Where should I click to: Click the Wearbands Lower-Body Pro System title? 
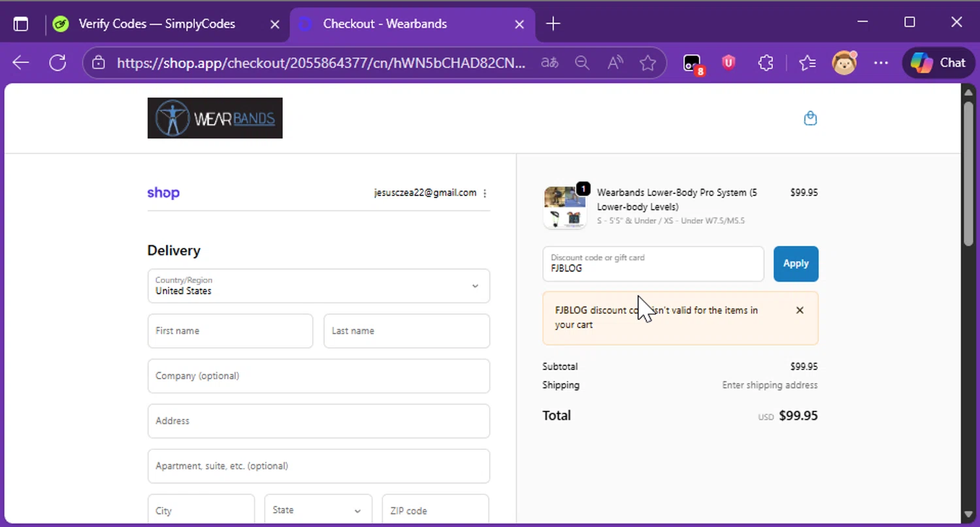click(x=677, y=200)
